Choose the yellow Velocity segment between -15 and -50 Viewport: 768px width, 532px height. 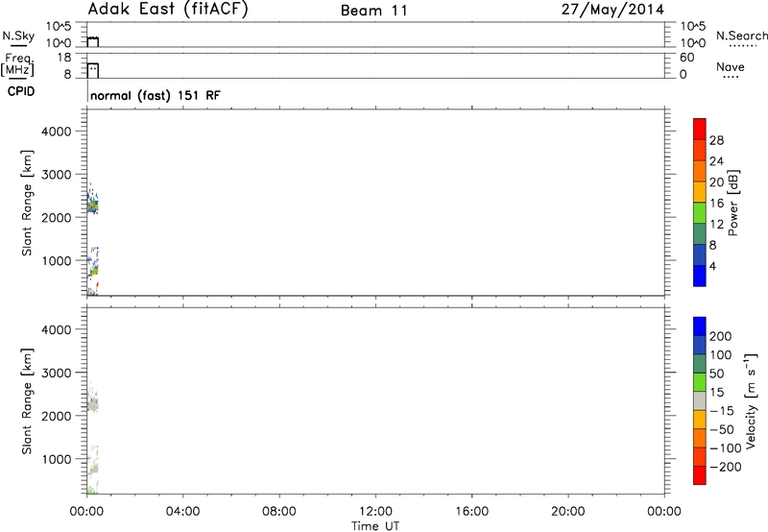(x=700, y=420)
